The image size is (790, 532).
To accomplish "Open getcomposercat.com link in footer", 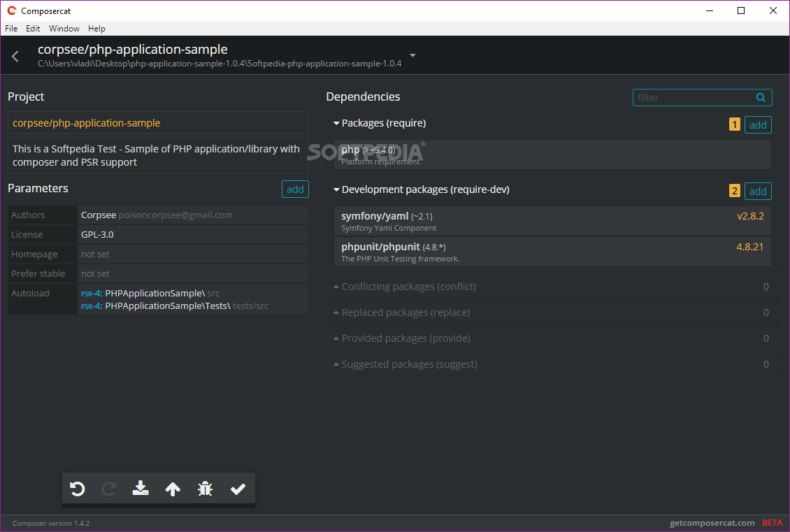I will click(x=712, y=523).
